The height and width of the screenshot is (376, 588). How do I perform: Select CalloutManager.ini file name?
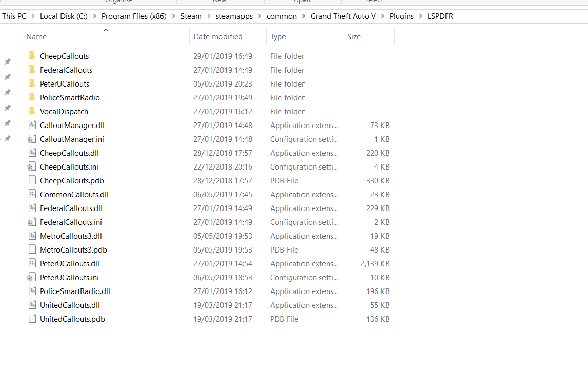(72, 139)
